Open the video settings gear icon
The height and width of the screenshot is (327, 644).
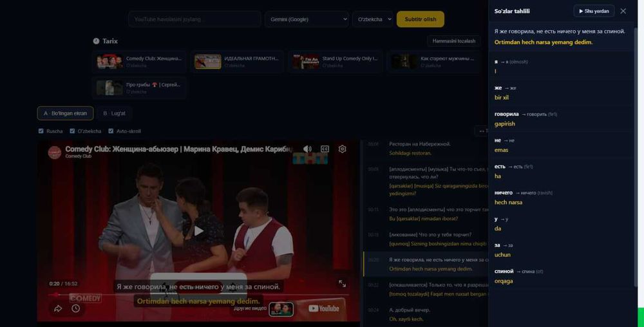(342, 149)
